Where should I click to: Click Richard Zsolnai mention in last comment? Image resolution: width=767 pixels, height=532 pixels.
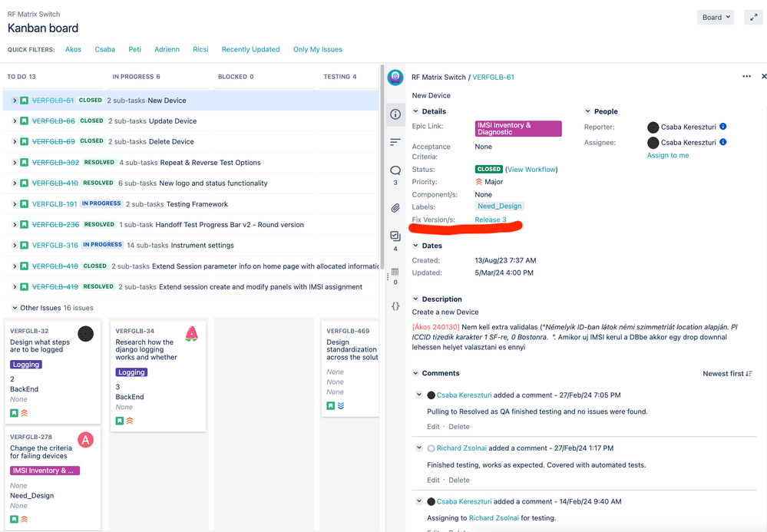[x=494, y=518]
